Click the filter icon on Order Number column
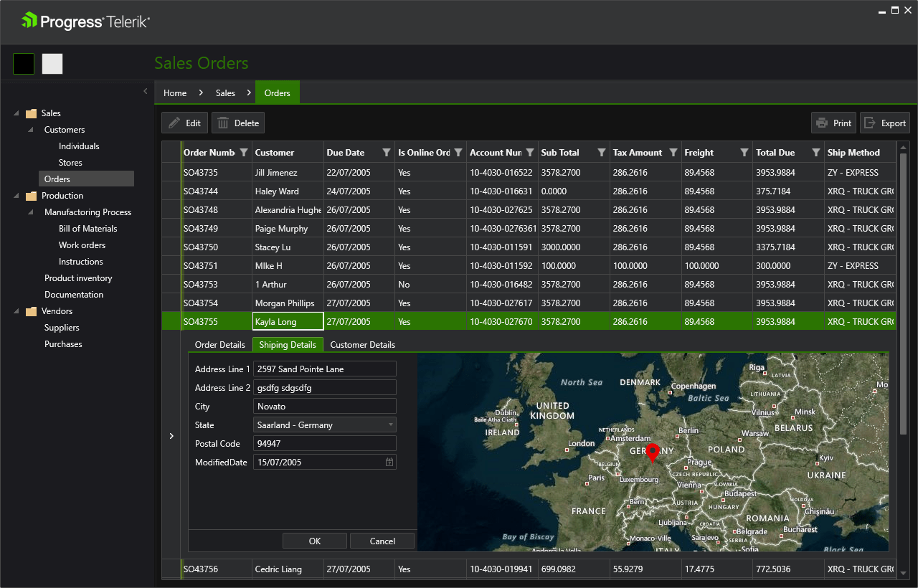918x588 pixels. [x=244, y=153]
